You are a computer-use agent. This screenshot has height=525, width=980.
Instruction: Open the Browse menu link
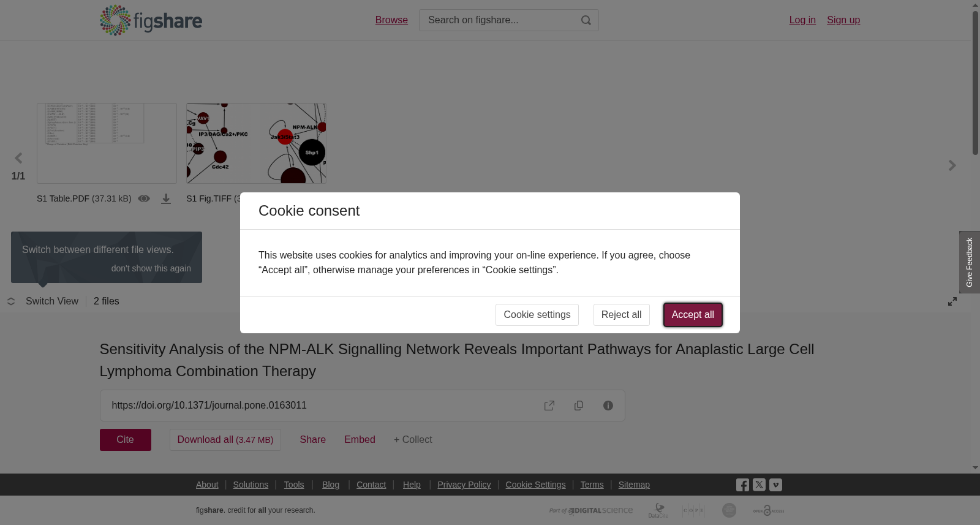click(x=391, y=20)
